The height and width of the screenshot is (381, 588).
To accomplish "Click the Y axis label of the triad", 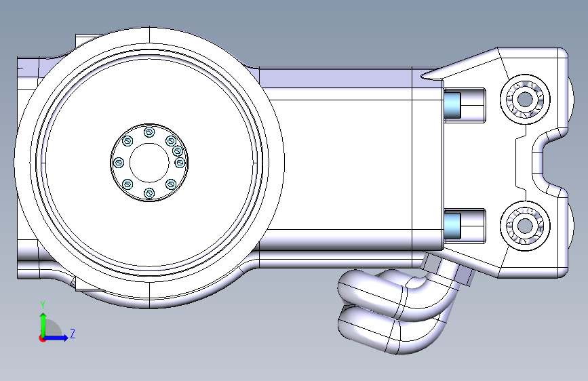I will click(x=43, y=304).
